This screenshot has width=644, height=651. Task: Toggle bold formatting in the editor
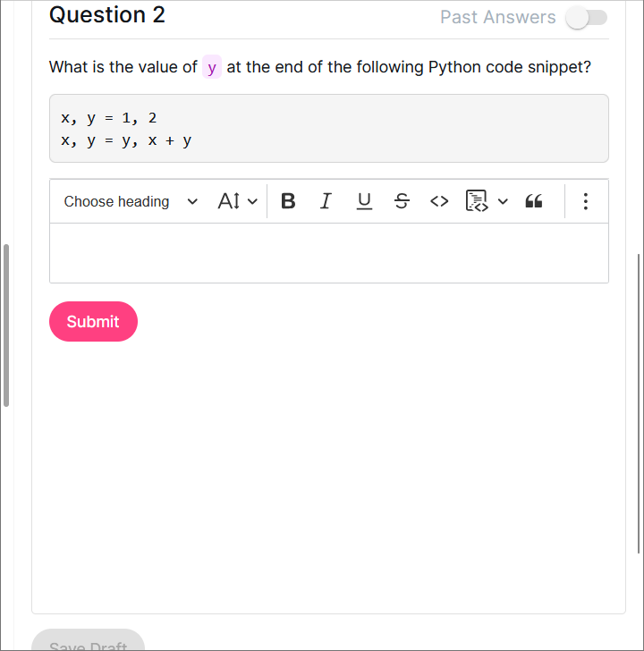pos(288,201)
